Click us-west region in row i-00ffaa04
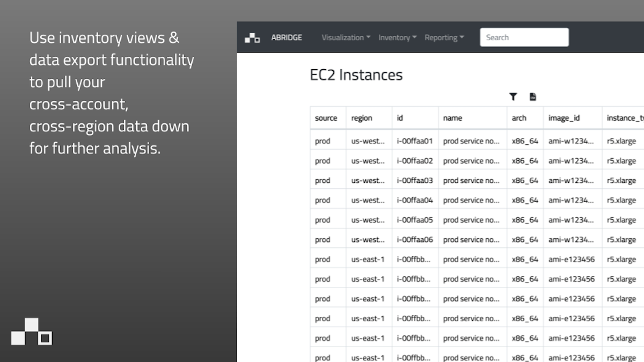 pyautogui.click(x=368, y=201)
